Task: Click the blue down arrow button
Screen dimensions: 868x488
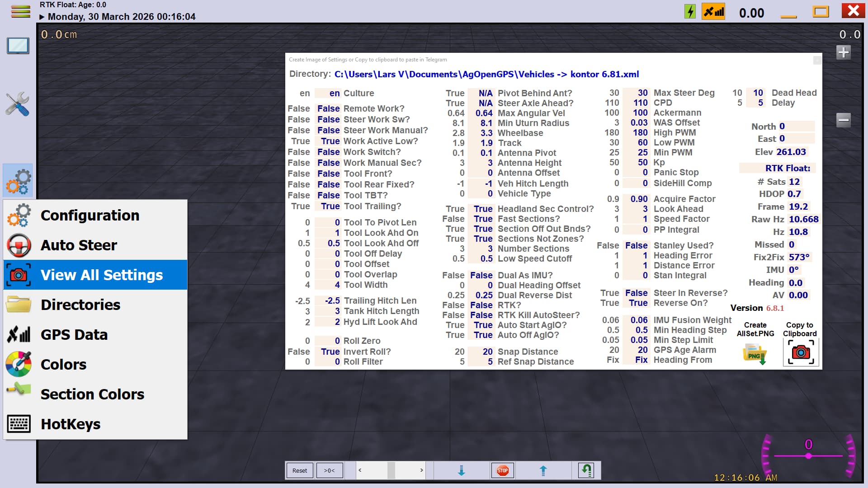Action: [462, 470]
